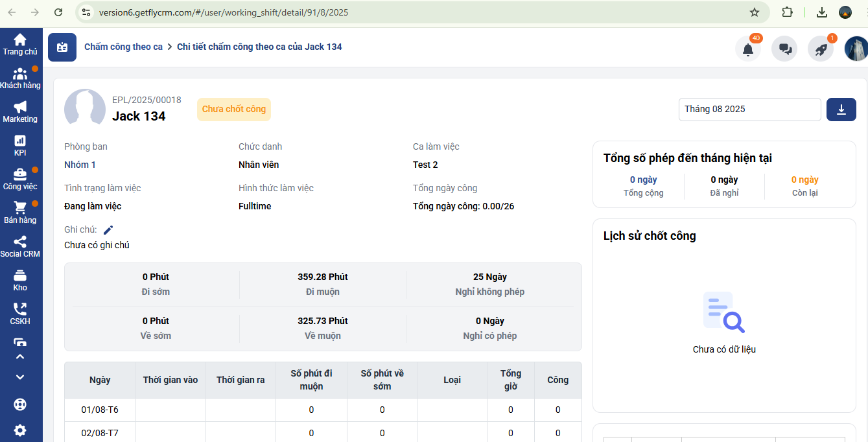Click the user profile avatar in header
The height and width of the screenshot is (442, 868).
[x=856, y=49]
